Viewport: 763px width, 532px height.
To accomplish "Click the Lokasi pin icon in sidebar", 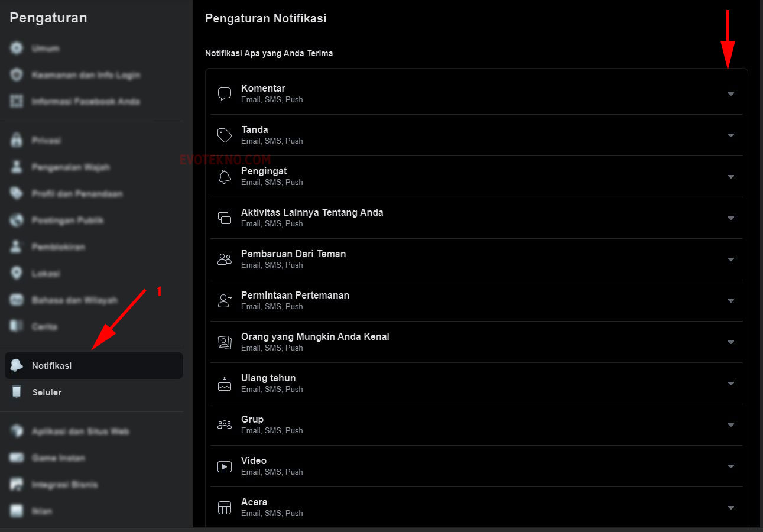I will tap(17, 274).
